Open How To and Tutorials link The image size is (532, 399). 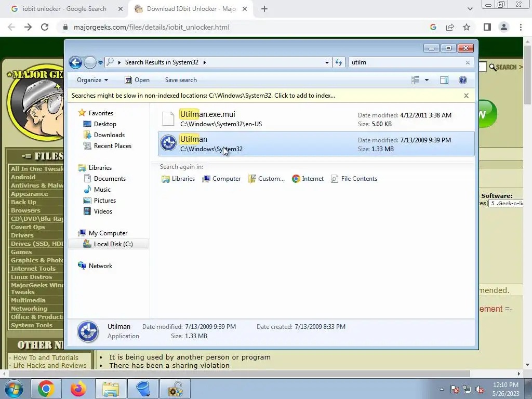[x=46, y=357]
